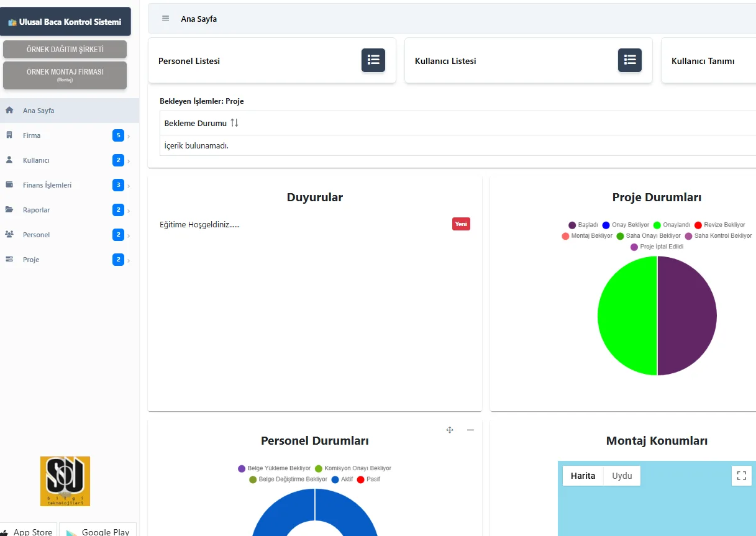Click the green Onaylandı pie chart slice
This screenshot has width=756, height=536.
click(627, 316)
